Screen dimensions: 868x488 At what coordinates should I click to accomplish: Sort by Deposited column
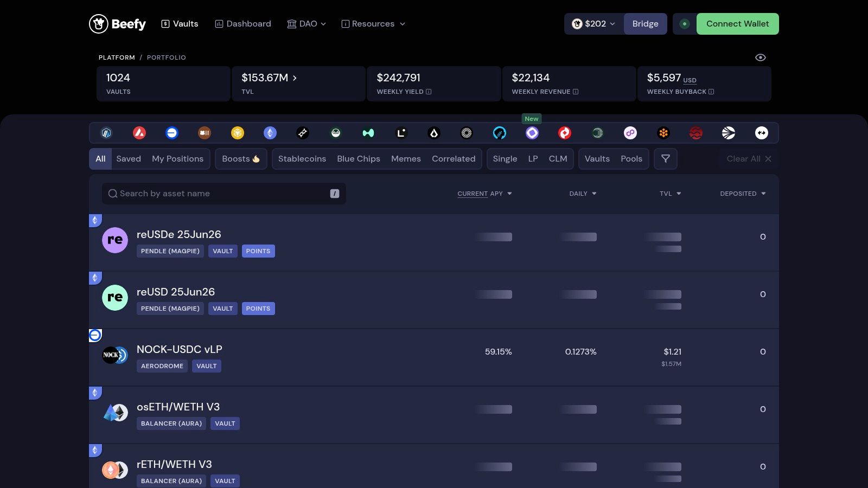click(743, 194)
